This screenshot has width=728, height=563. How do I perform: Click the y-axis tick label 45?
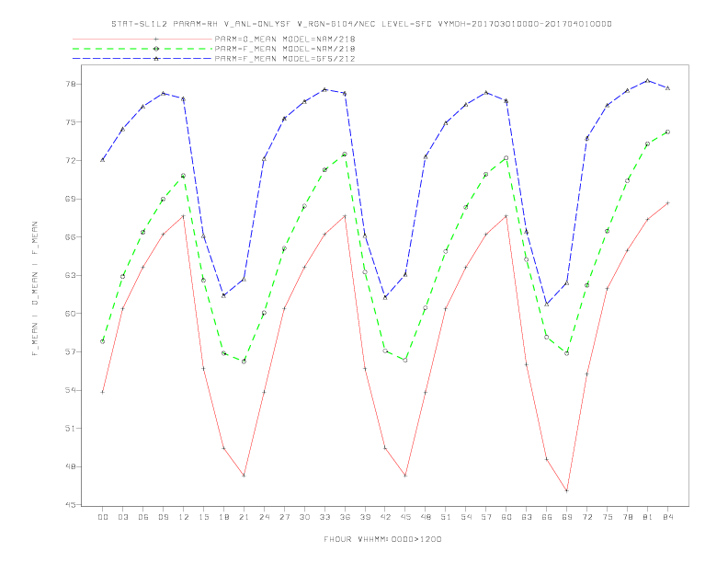(x=71, y=504)
